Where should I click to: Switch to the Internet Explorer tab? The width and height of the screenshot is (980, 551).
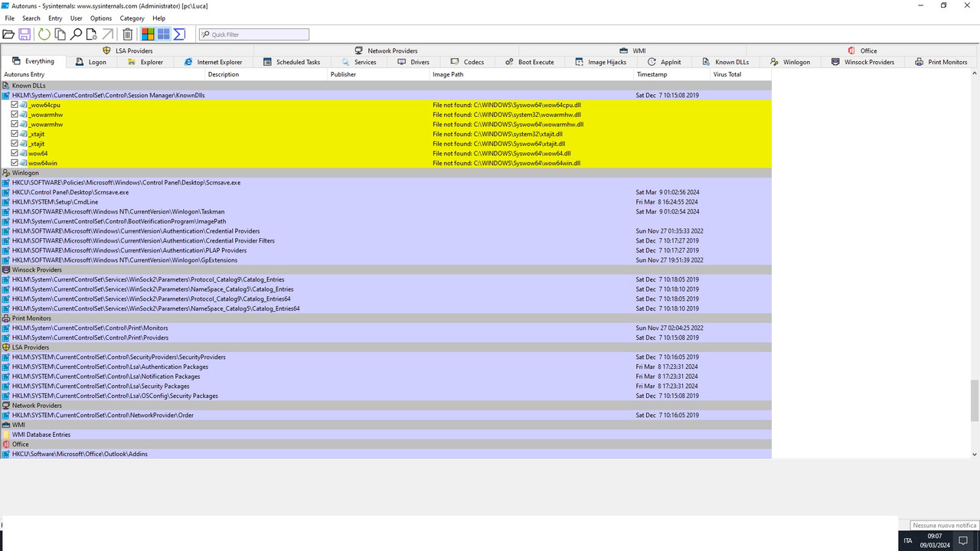tap(213, 62)
